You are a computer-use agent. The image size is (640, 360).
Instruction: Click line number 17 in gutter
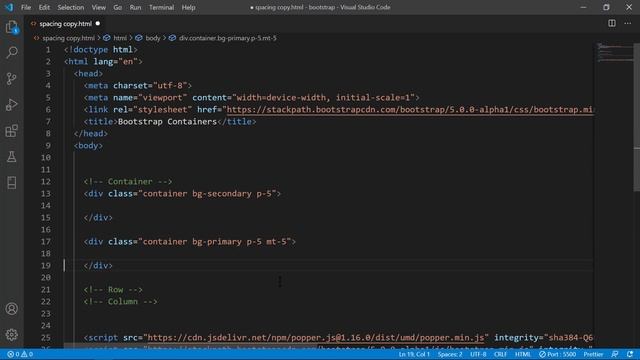pyautogui.click(x=46, y=242)
